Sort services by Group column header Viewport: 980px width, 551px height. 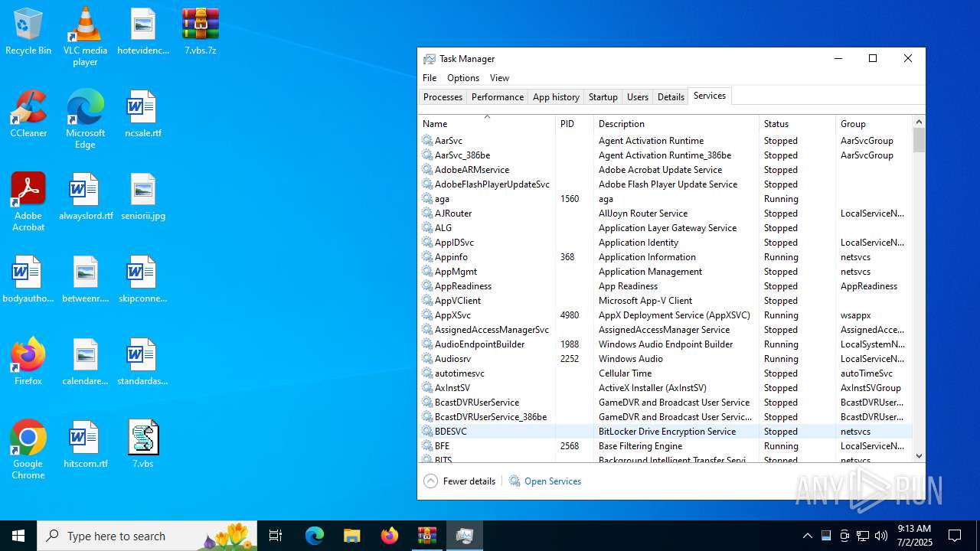tap(874, 123)
